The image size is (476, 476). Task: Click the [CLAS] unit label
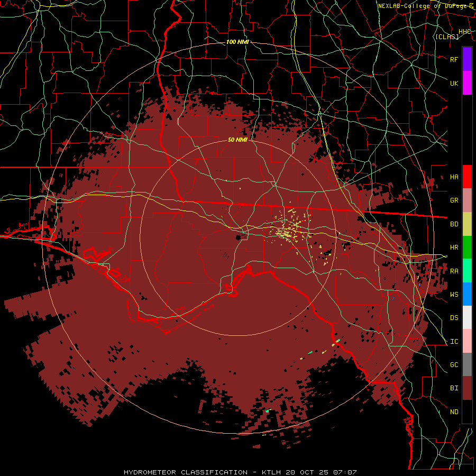(x=447, y=36)
